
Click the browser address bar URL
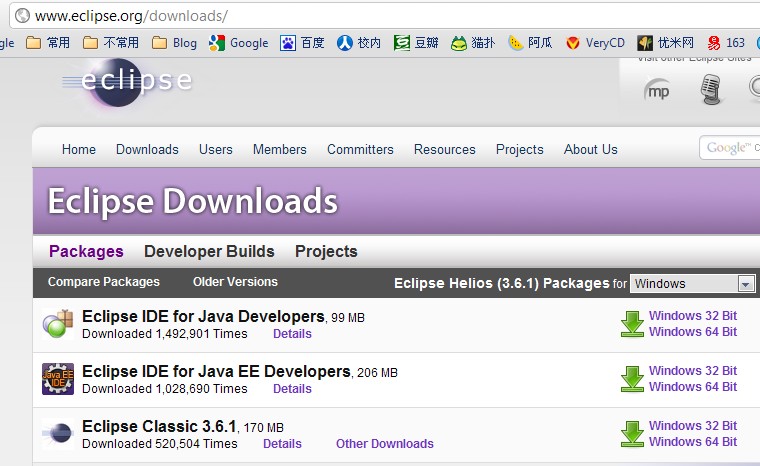tap(131, 16)
